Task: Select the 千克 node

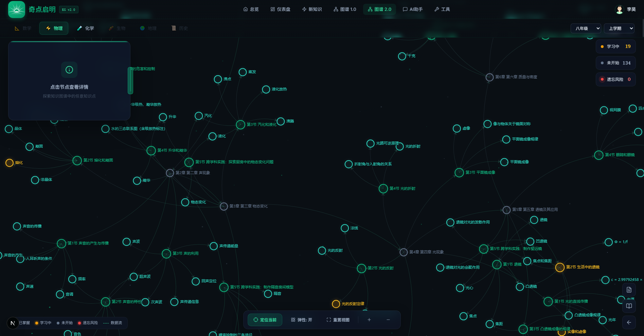Action: coord(402,56)
